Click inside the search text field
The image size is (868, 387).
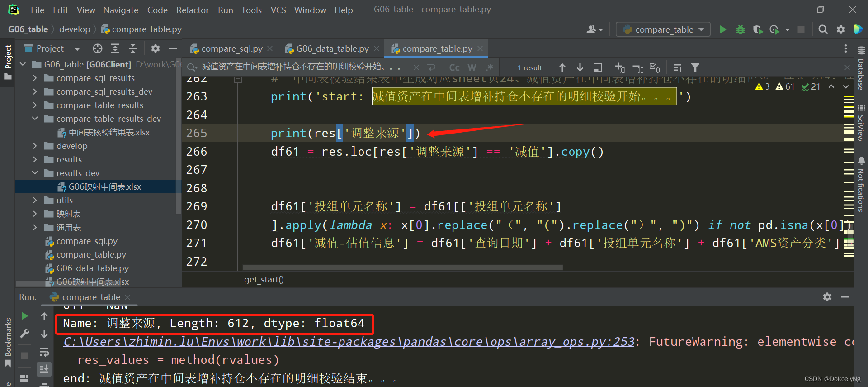(301, 67)
